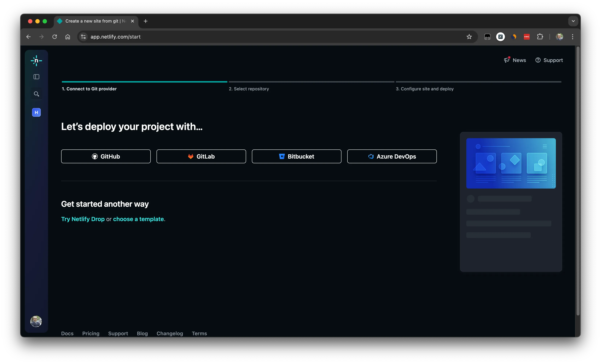Viewport: 601px width, 364px height.
Task: Deploy with GitLab button
Action: click(x=201, y=156)
